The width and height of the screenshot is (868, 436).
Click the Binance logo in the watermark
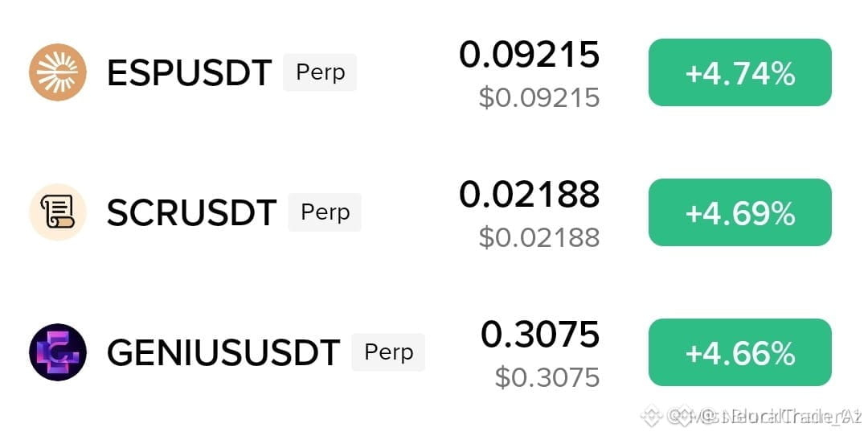click(651, 416)
